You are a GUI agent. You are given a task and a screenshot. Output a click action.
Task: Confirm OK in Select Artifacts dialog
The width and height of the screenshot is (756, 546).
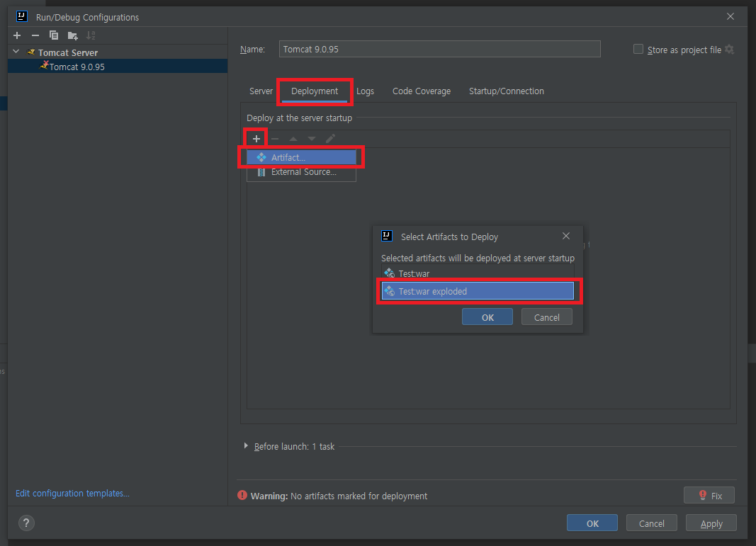pyautogui.click(x=487, y=317)
